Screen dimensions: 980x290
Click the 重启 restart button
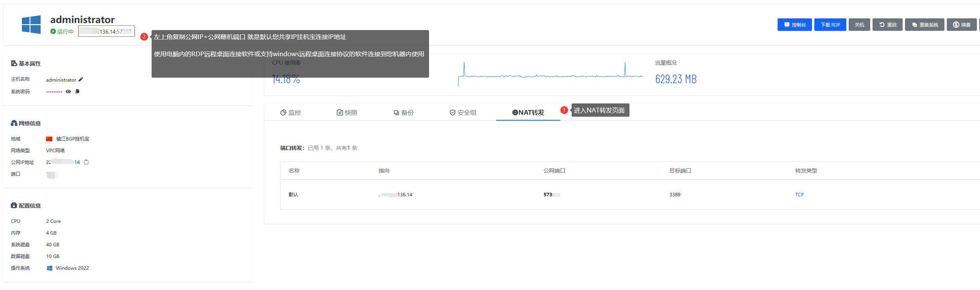point(887,25)
